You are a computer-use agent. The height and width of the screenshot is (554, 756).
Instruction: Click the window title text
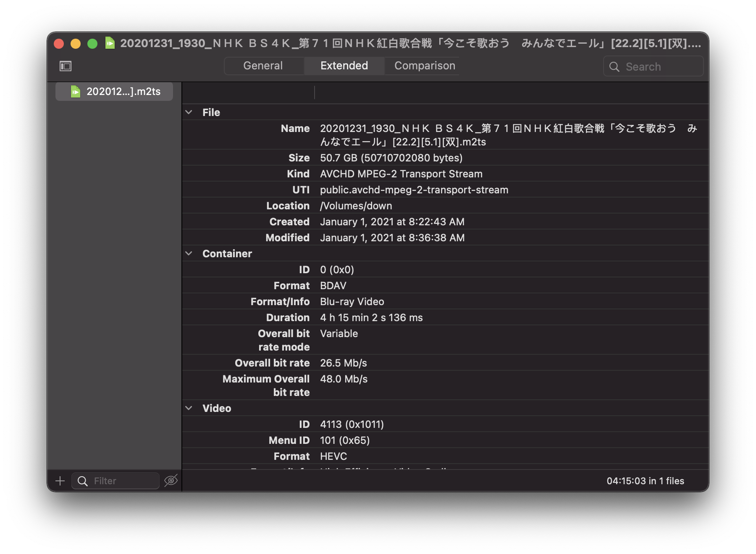(x=410, y=43)
